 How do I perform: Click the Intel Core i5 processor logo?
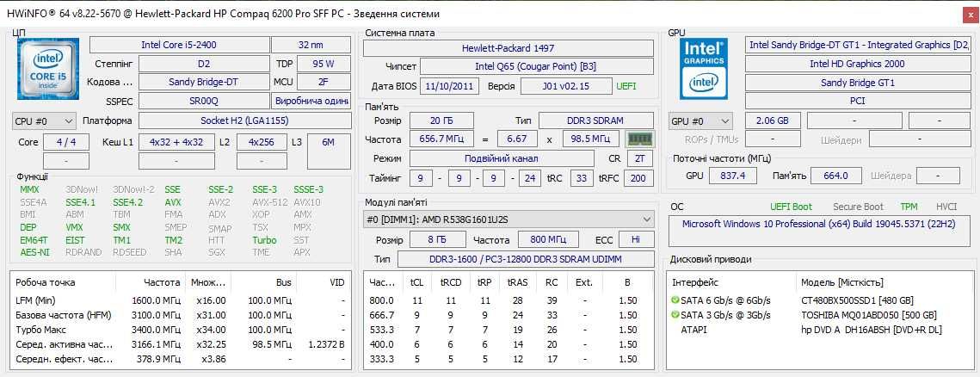point(48,69)
